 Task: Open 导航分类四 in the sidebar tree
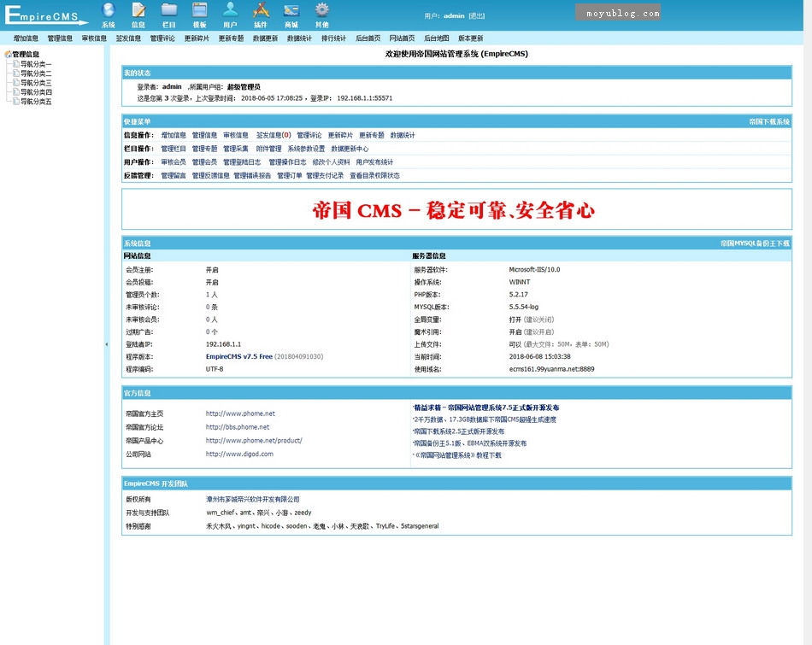point(36,92)
